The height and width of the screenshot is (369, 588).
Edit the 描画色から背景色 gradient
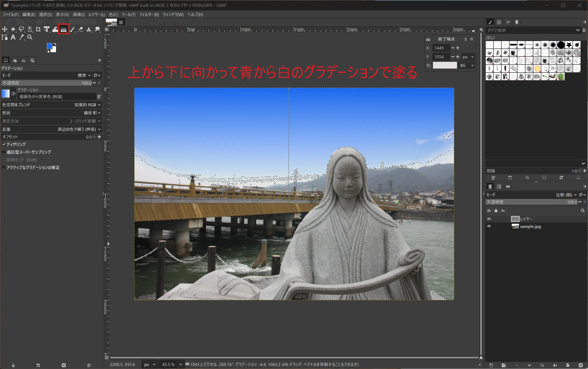99,97
